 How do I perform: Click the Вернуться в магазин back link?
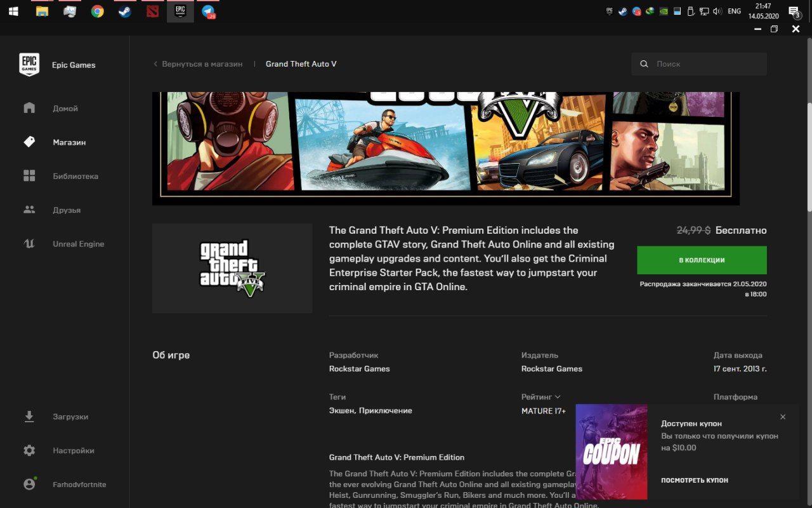click(198, 64)
